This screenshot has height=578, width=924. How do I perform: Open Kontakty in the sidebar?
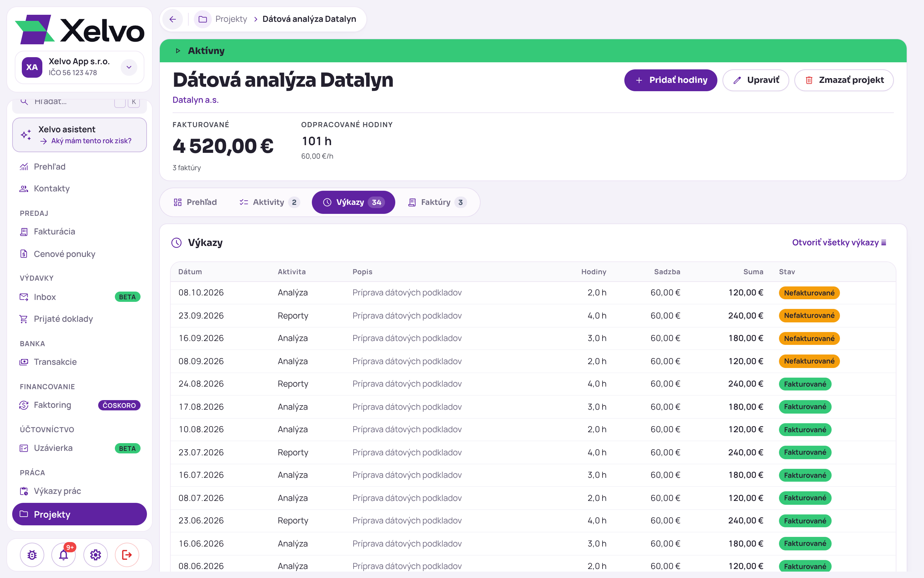click(x=80, y=188)
